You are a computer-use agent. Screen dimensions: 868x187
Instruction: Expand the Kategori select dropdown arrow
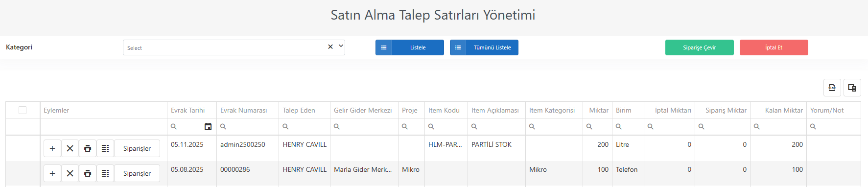(341, 47)
